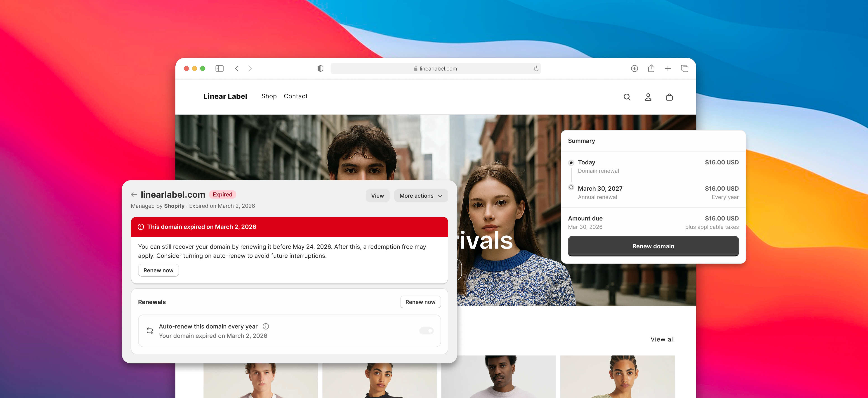Select 'Your domain expired on March 2, 2026' text
Screen dimensions: 868x398
(x=213, y=336)
